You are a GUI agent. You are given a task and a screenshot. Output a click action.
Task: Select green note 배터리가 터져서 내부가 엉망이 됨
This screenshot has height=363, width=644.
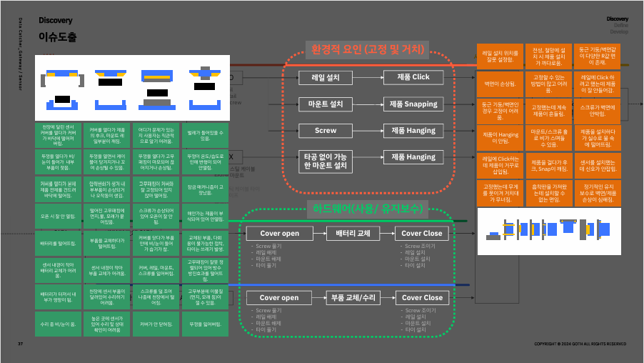(58, 297)
